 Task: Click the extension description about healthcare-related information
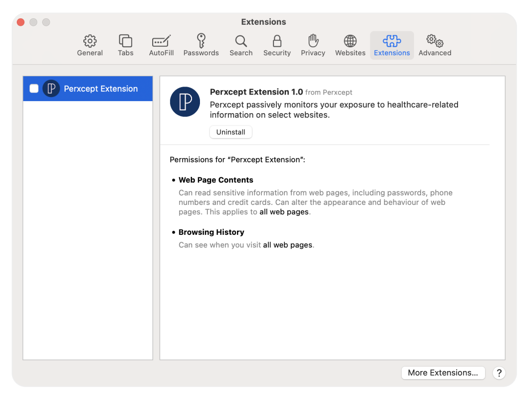334,110
